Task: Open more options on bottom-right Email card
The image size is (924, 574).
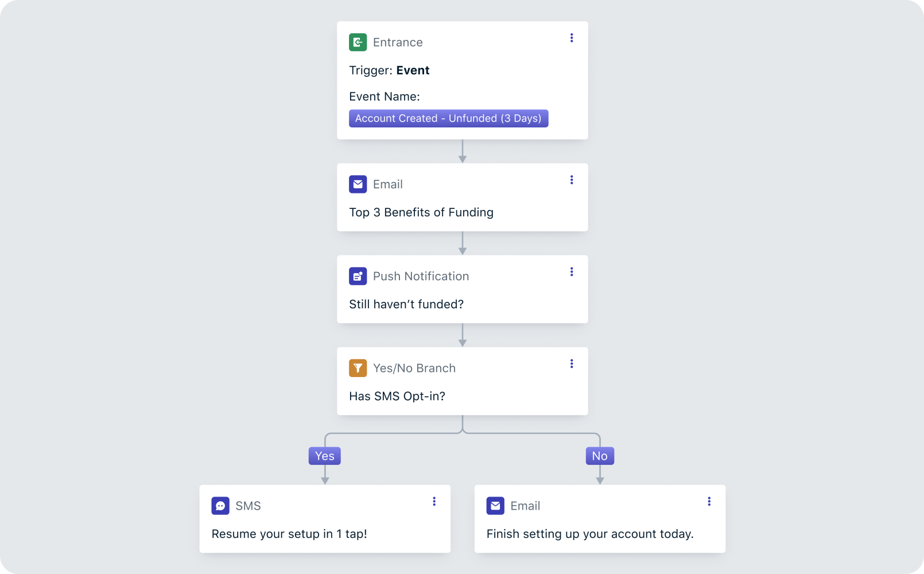Action: click(709, 501)
